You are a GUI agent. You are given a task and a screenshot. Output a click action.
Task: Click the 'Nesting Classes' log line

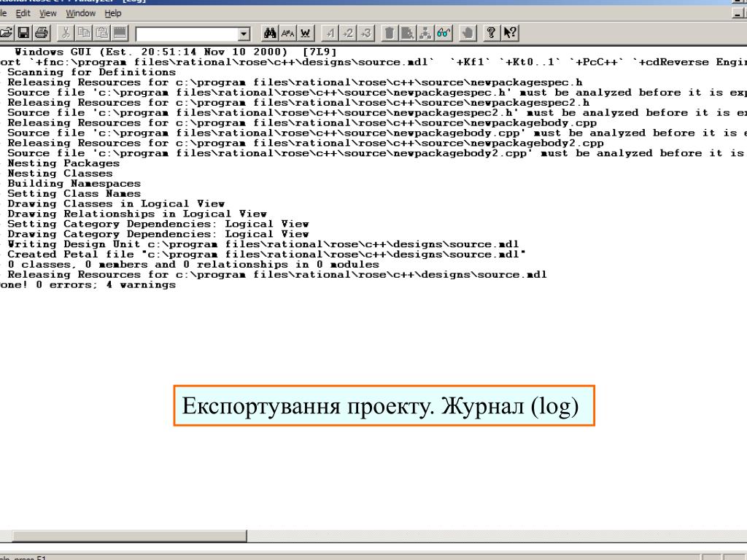(60, 174)
